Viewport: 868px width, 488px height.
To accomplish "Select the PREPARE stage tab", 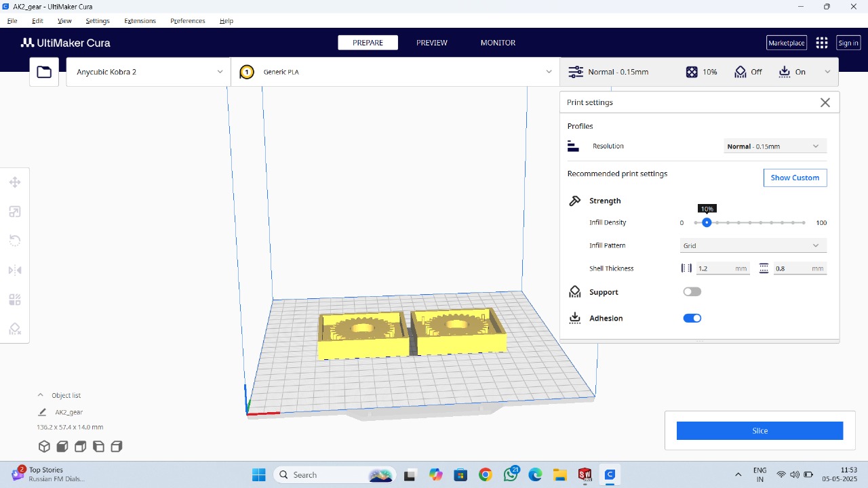I will (368, 43).
